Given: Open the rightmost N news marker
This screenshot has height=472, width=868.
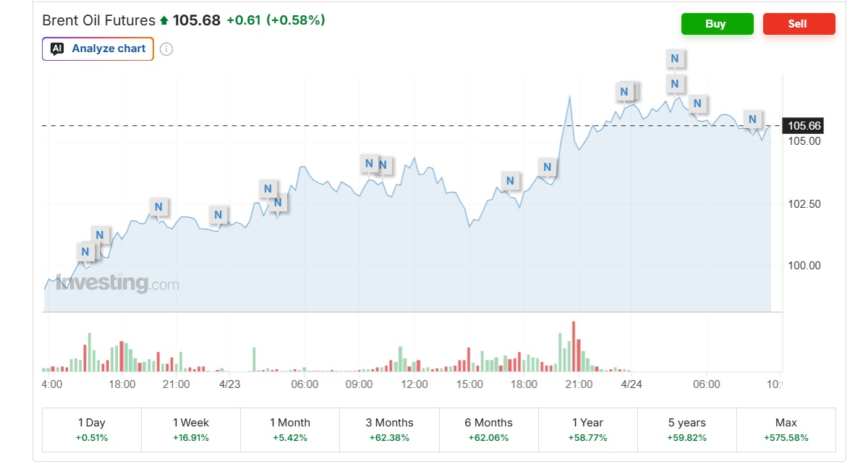Looking at the screenshot, I should (x=752, y=119).
